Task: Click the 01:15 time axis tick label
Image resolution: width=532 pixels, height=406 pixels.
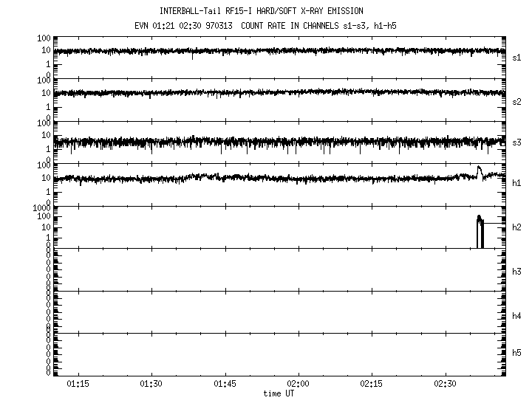Action: 78,385
